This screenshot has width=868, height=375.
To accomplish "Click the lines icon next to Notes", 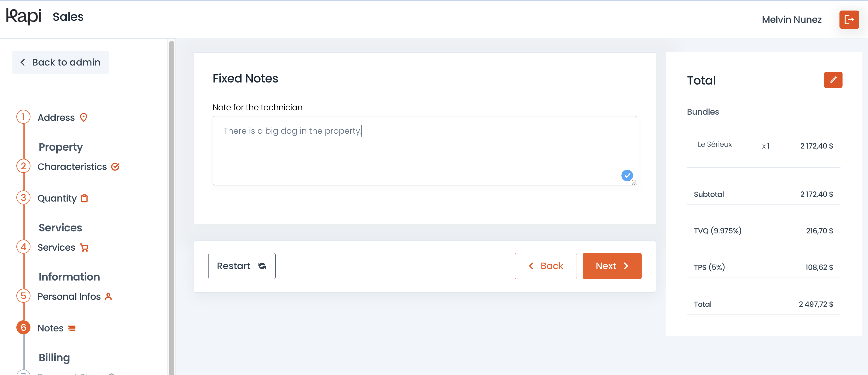I will pos(72,328).
